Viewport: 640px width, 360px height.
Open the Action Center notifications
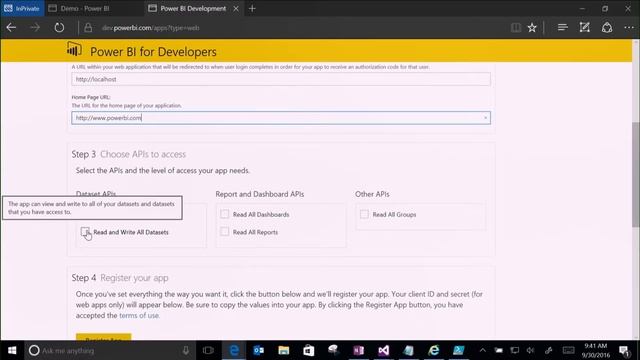pos(624,351)
